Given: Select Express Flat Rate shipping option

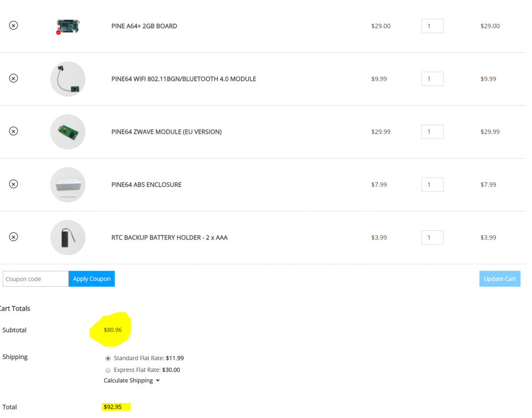Looking at the screenshot, I should point(109,370).
